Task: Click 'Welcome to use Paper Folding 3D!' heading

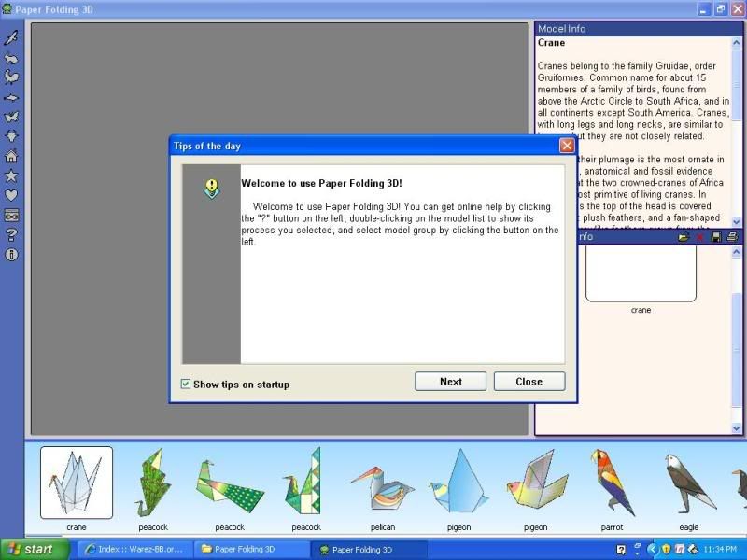Action: pyautogui.click(x=321, y=183)
